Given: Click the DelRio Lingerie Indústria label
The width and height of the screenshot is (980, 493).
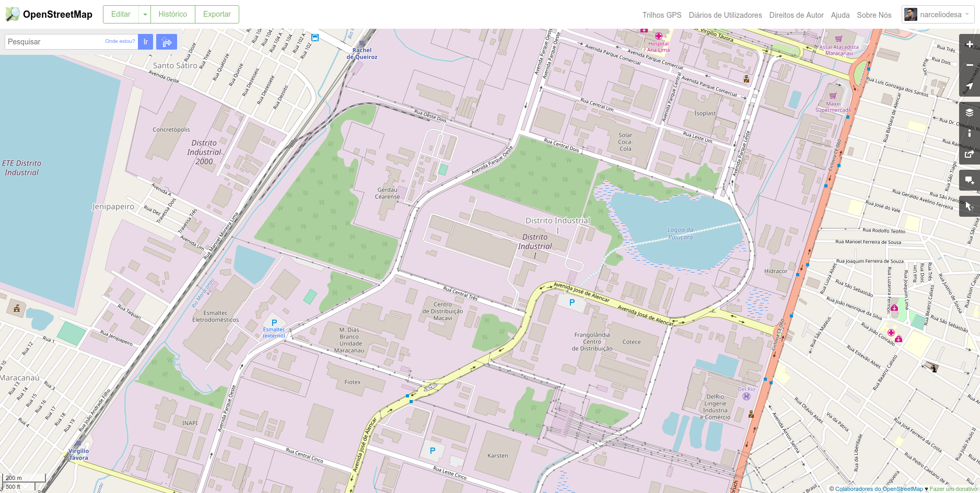Looking at the screenshot, I should (715, 407).
